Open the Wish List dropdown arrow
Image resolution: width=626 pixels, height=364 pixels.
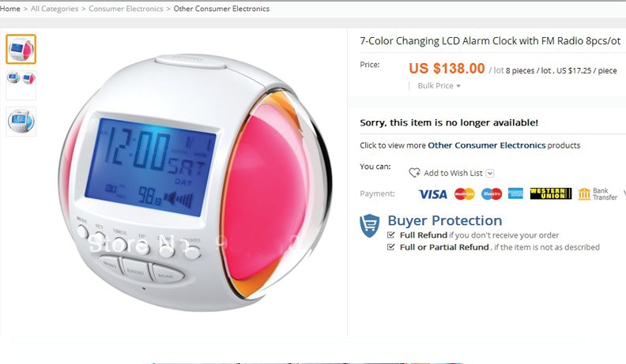[490, 174]
